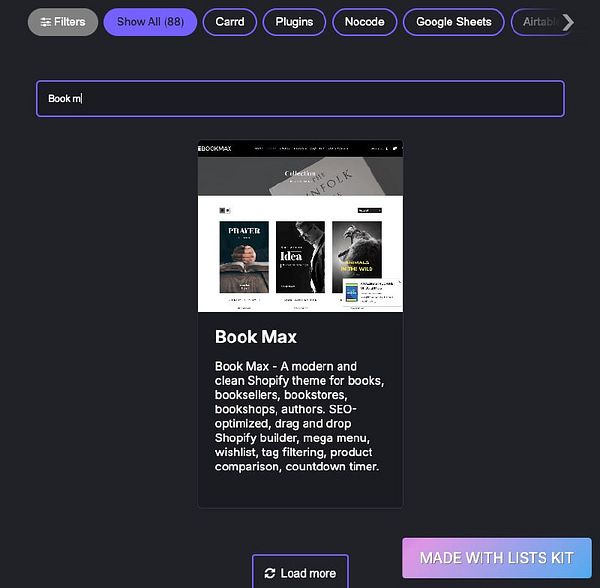This screenshot has height=588, width=600.
Task: Click the Prayer book cover in preview
Action: coord(244,257)
